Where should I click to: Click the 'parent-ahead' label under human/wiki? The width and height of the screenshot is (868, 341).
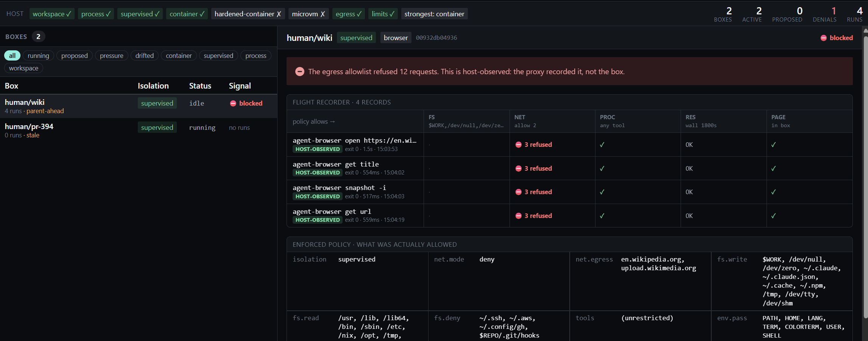point(45,111)
